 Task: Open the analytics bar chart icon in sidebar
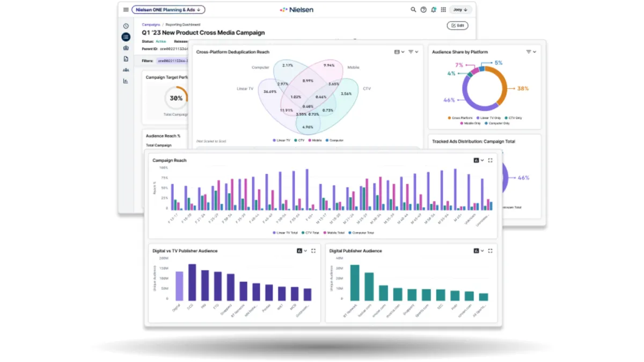125,80
